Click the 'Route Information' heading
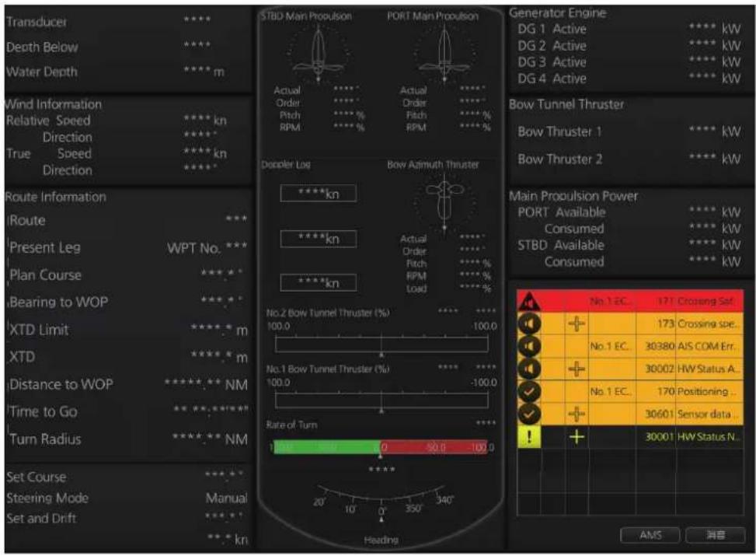 [55, 197]
